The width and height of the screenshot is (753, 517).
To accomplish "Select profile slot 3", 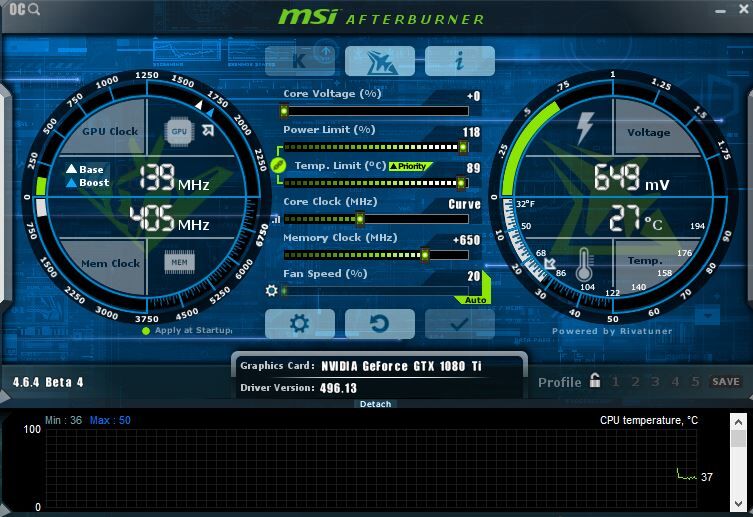I will tap(655, 382).
